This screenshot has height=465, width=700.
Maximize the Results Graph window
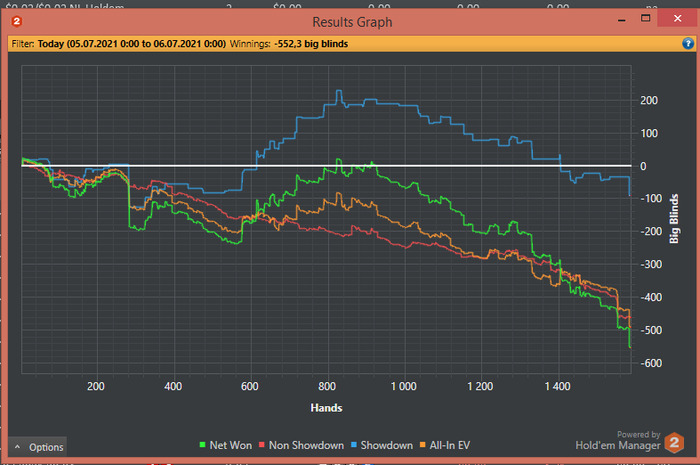point(646,18)
